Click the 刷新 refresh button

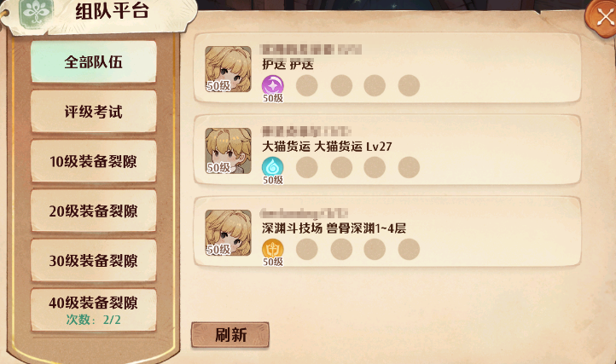click(x=230, y=335)
